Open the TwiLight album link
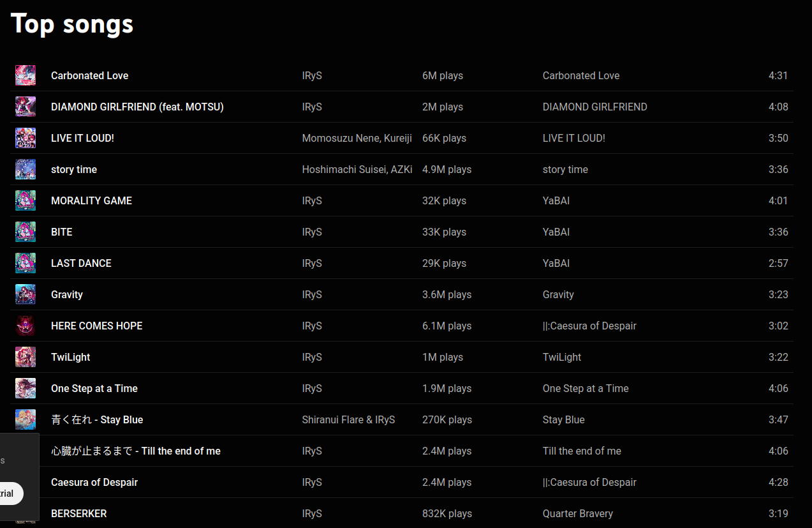Screen dimensions: 812x528 point(562,357)
